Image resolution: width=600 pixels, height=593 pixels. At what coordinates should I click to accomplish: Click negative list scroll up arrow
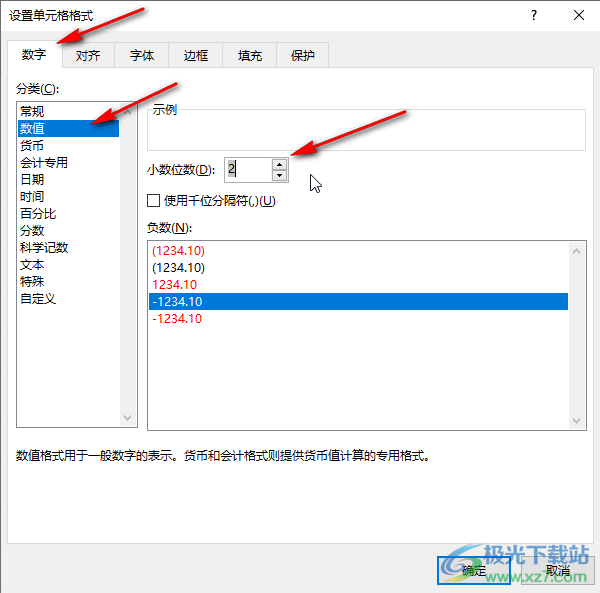coord(577,251)
